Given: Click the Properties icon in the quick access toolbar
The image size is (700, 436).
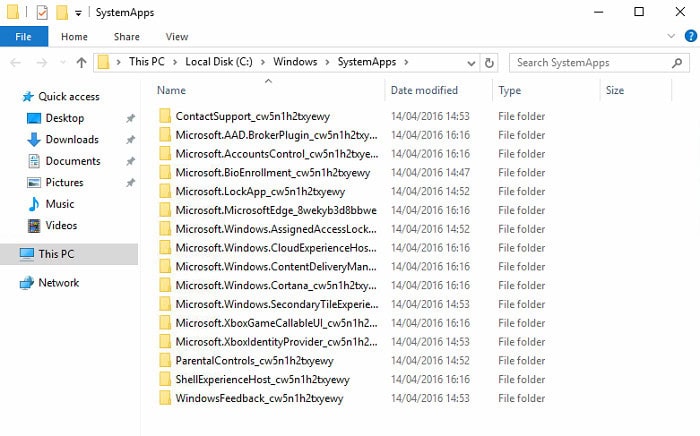Looking at the screenshot, I should (x=42, y=12).
